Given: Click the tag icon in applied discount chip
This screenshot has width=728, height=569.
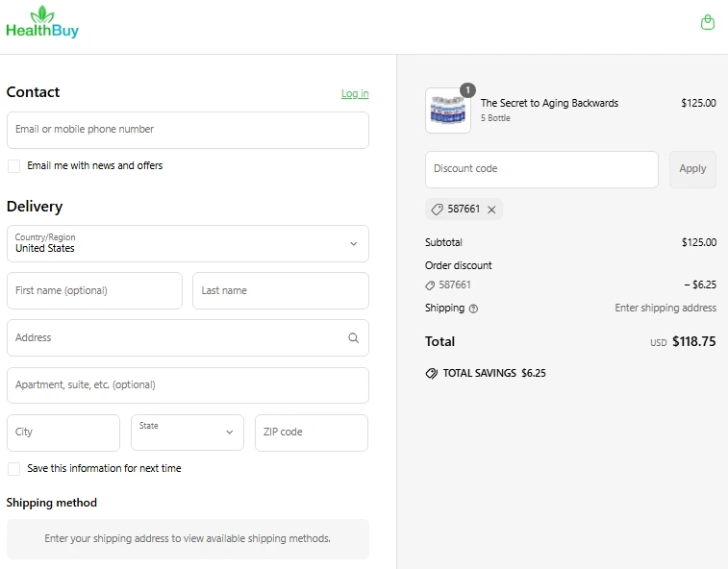Looking at the screenshot, I should 437,210.
